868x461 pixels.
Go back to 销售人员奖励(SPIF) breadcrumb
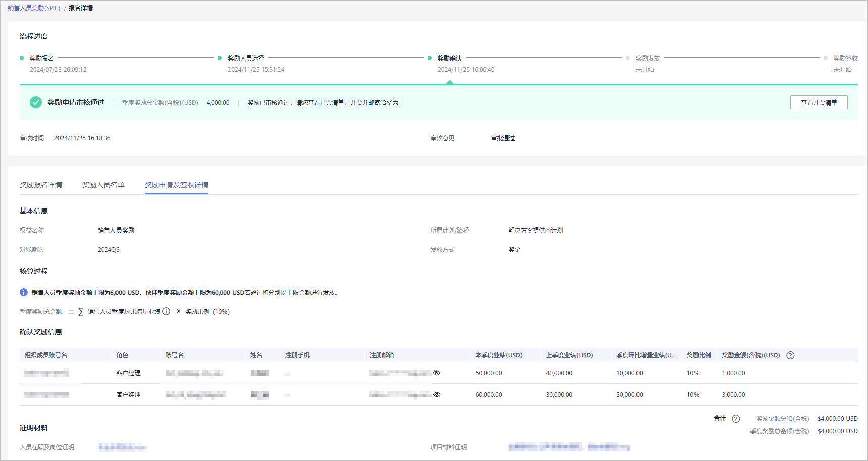34,8
